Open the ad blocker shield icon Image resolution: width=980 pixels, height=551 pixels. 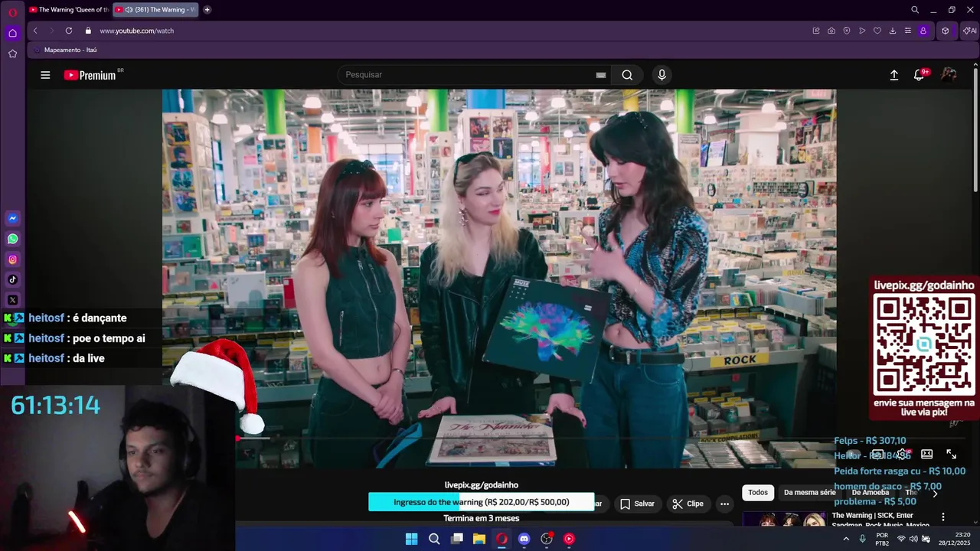pos(847,31)
